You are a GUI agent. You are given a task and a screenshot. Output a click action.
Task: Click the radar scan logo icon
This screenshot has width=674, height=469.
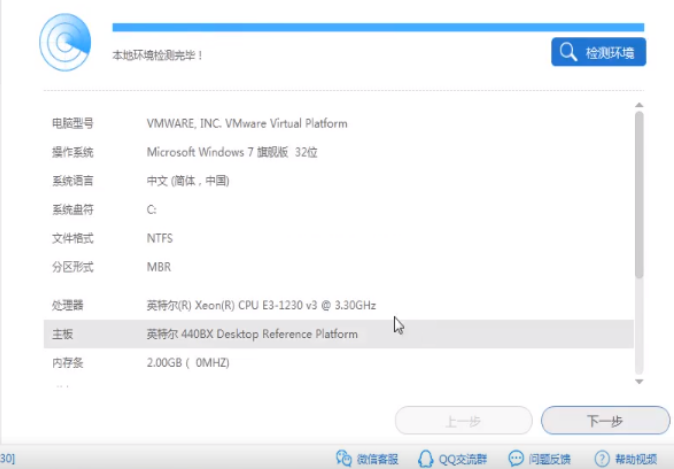coord(65,42)
